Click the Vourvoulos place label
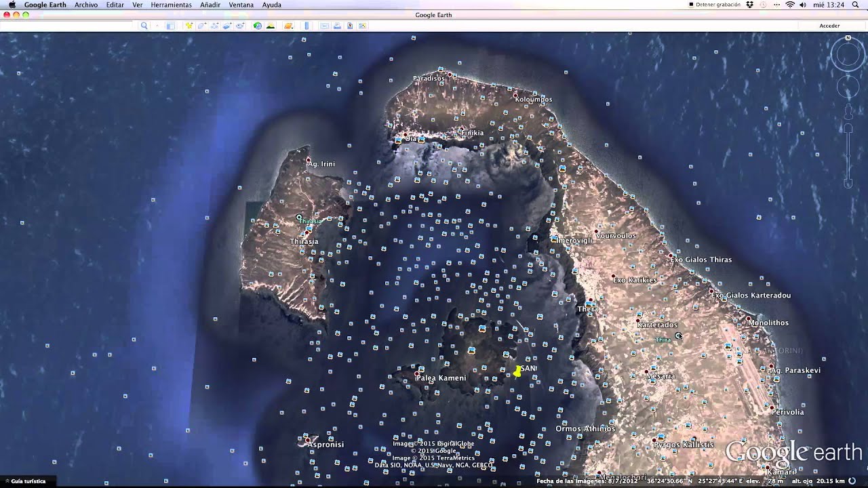Image resolution: width=868 pixels, height=488 pixels. coord(616,236)
